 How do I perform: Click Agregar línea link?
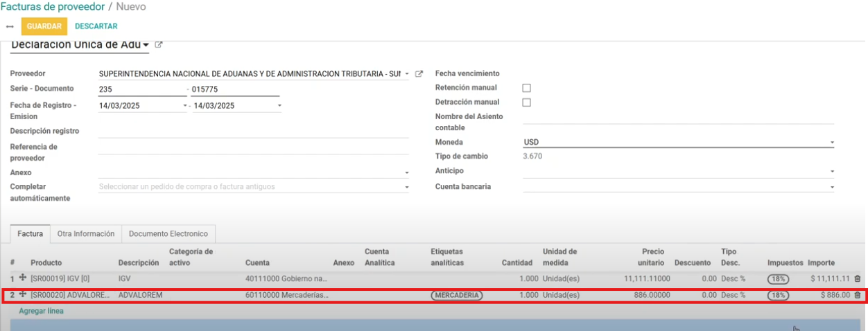41,311
